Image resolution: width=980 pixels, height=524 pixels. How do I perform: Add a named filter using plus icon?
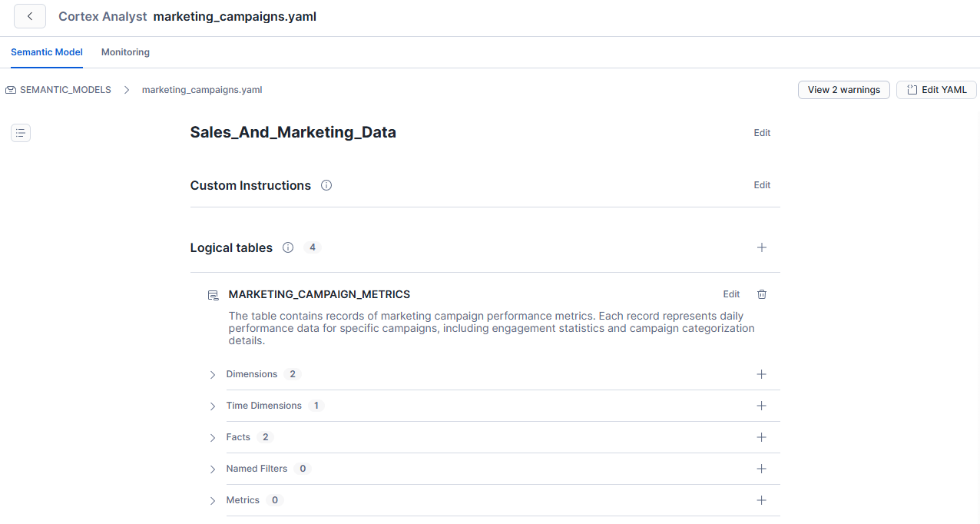pos(761,469)
